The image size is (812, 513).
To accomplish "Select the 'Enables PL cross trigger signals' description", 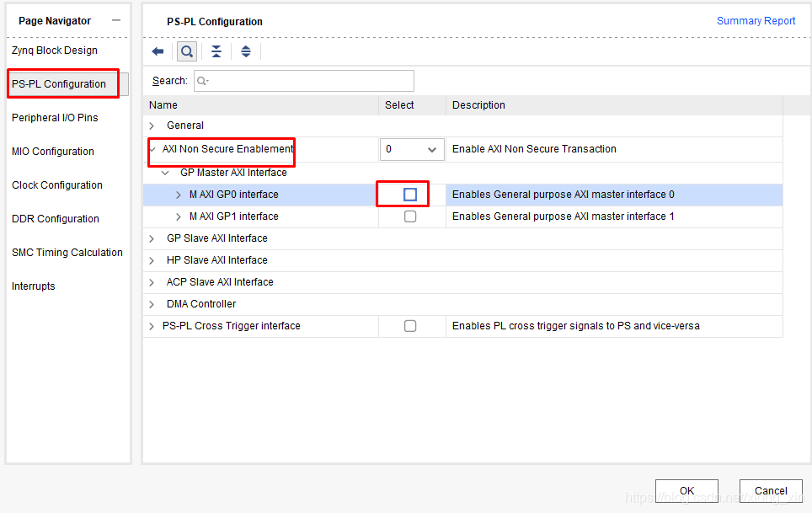I will pos(576,326).
